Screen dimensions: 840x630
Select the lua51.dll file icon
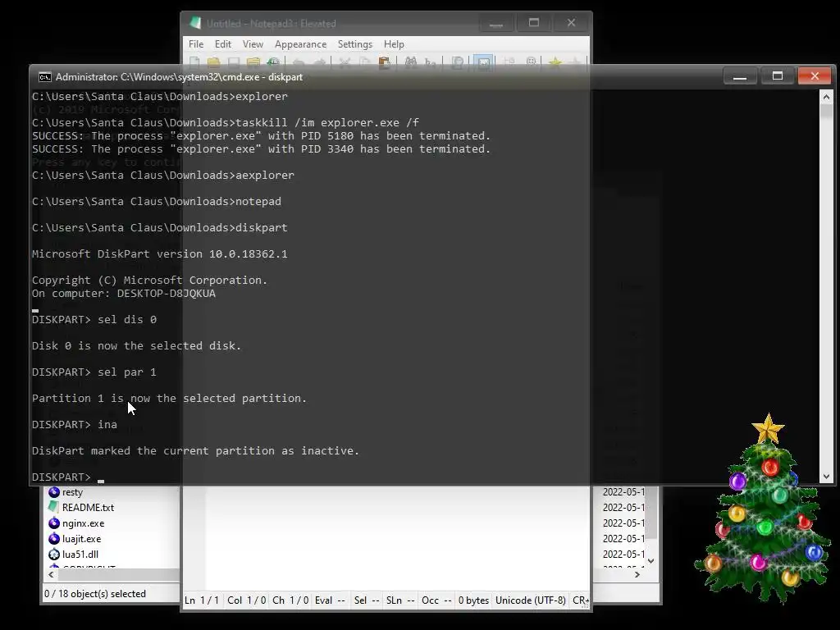[x=54, y=554]
